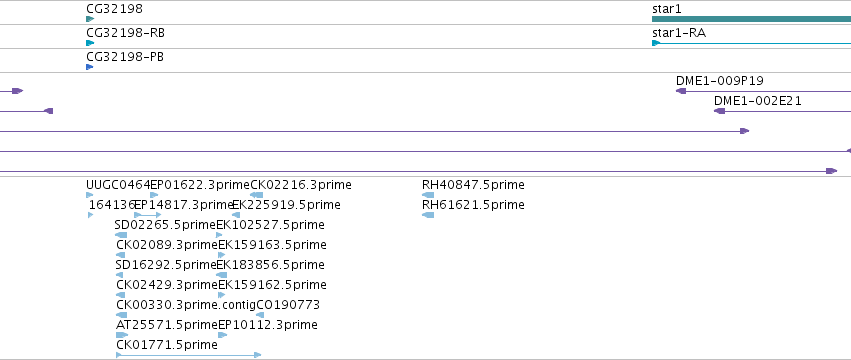
Task: Select the star1-RA transcript arrow
Action: pyautogui.click(x=751, y=43)
